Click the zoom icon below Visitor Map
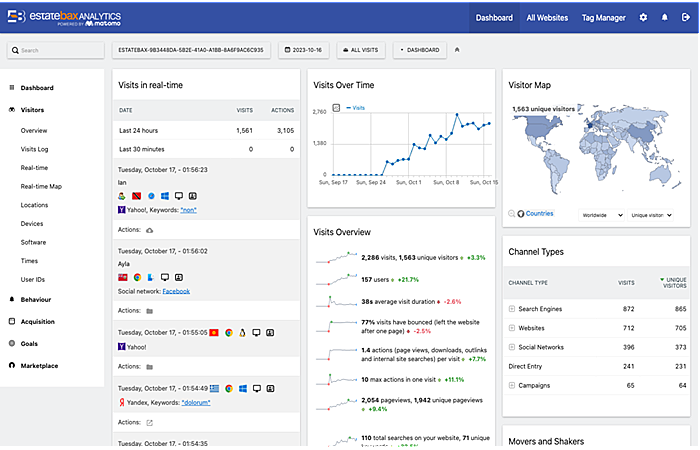This screenshot has height=450, width=700. point(519,214)
